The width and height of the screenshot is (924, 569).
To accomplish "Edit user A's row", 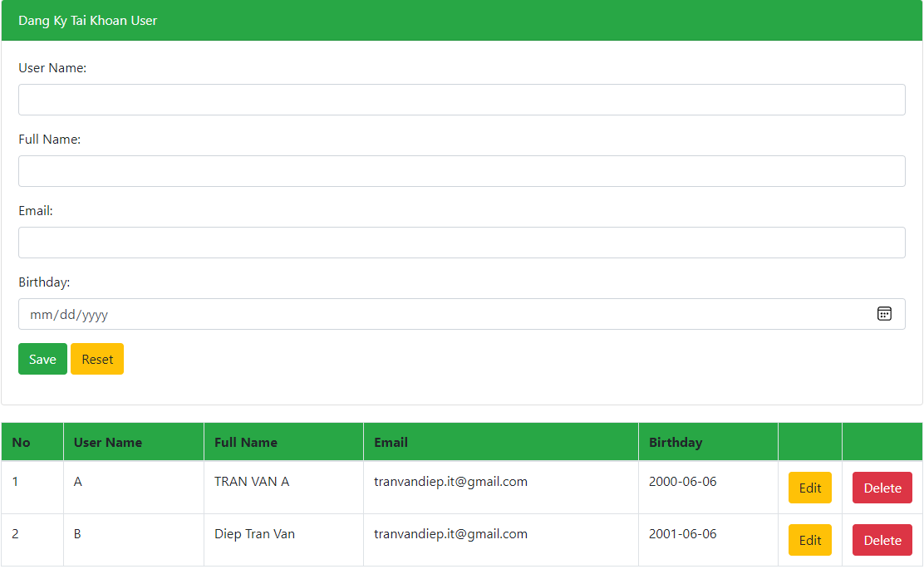I will (809, 488).
